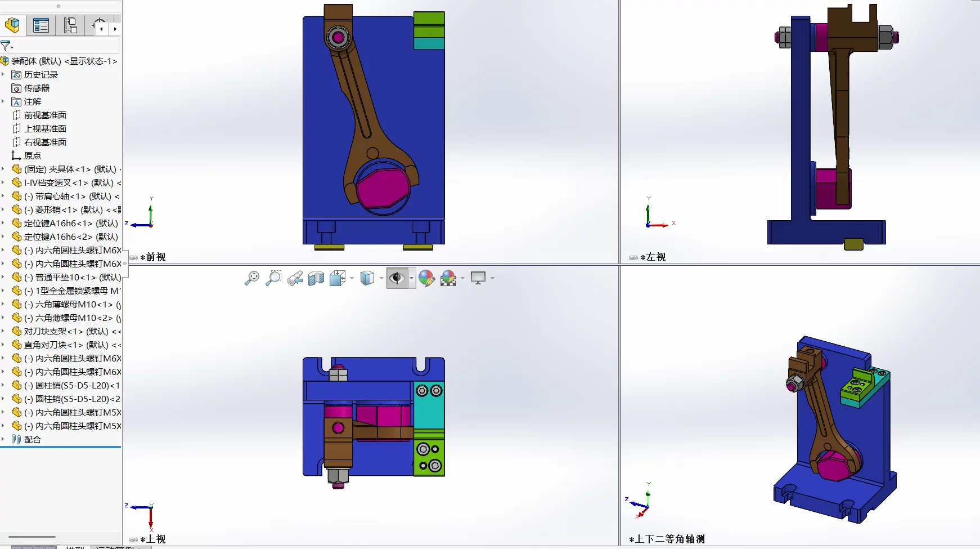Open the Apply Scene dropdown arrow

click(463, 278)
